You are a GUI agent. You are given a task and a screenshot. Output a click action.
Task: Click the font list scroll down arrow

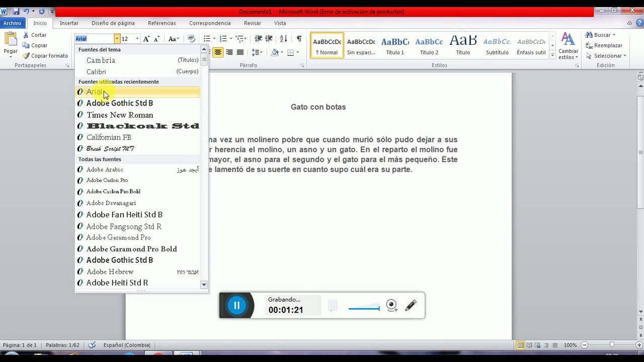tap(204, 285)
